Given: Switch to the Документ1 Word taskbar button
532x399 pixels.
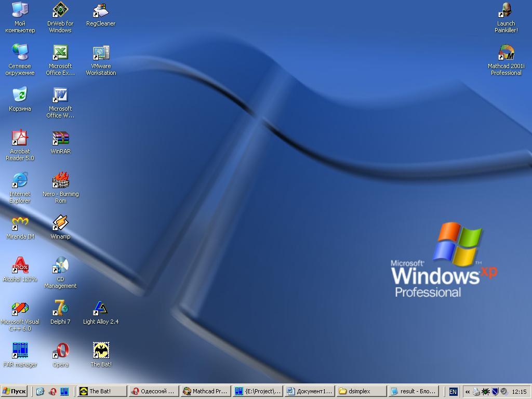Looking at the screenshot, I should [x=310, y=391].
